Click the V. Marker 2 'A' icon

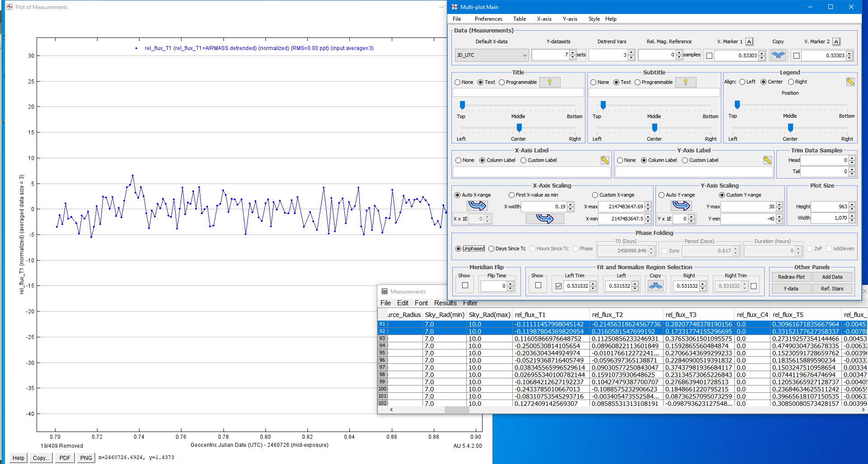(x=836, y=41)
